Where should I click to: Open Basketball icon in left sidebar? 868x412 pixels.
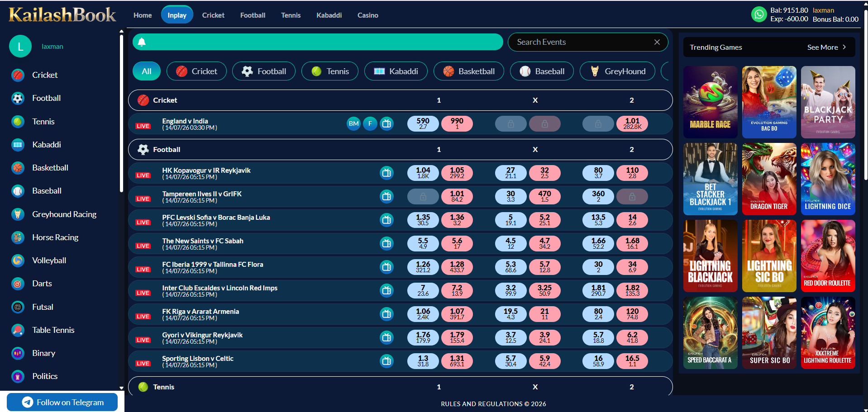18,168
